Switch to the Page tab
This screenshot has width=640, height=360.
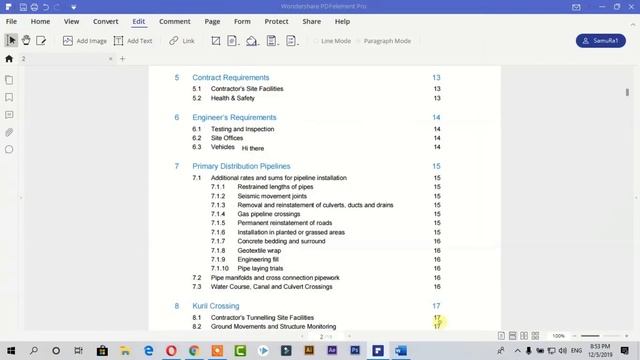coord(212,22)
